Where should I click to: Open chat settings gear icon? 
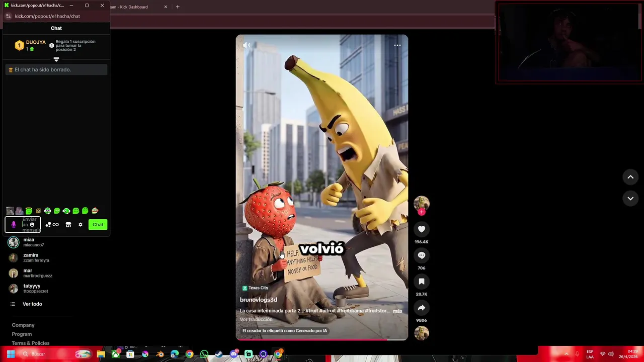point(80,225)
